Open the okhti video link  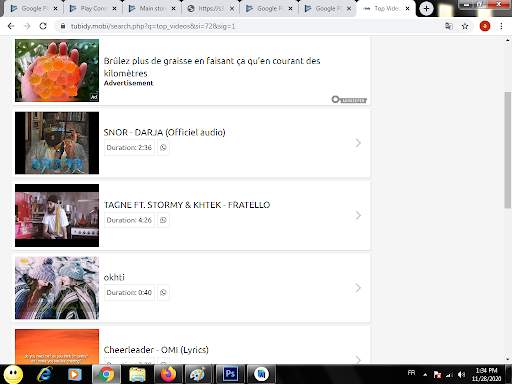pyautogui.click(x=114, y=277)
